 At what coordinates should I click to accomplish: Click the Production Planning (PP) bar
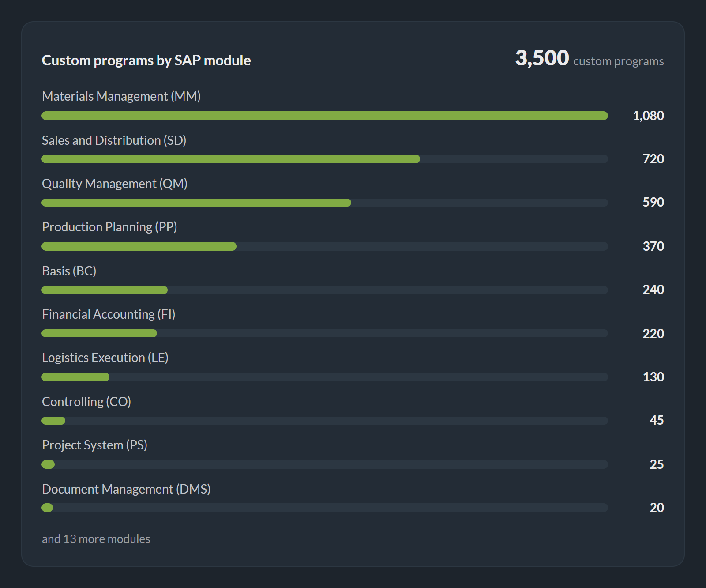click(325, 246)
